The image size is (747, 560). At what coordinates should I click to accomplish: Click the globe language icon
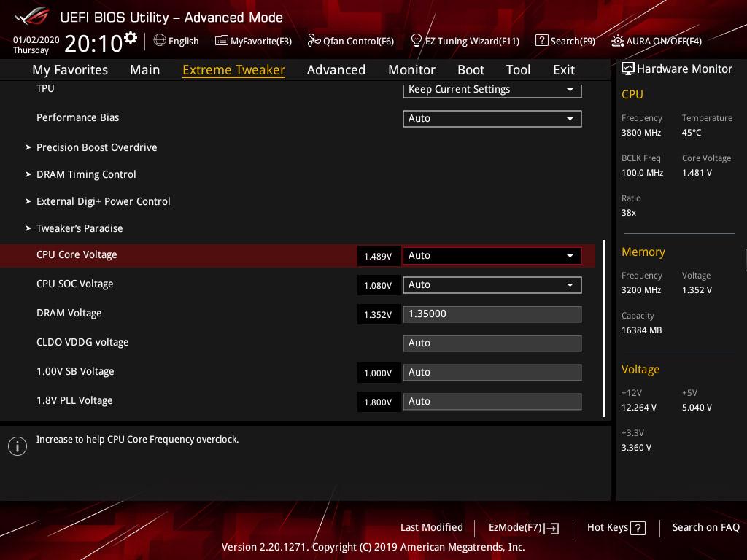[x=160, y=40]
